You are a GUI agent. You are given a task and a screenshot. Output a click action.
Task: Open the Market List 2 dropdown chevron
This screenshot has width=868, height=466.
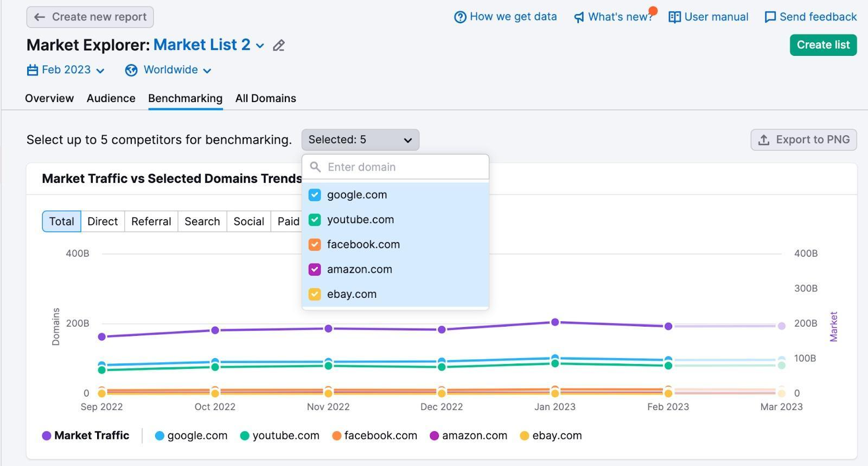pyautogui.click(x=260, y=46)
